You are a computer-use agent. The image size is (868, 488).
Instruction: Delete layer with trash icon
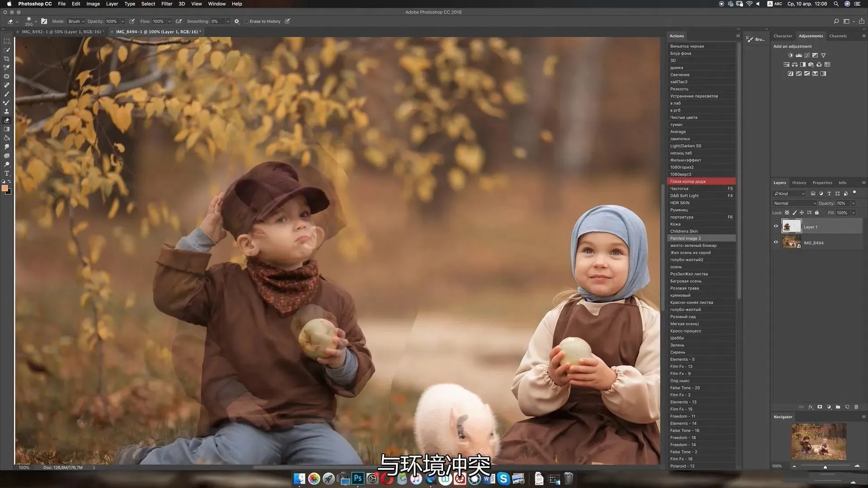pyautogui.click(x=856, y=407)
